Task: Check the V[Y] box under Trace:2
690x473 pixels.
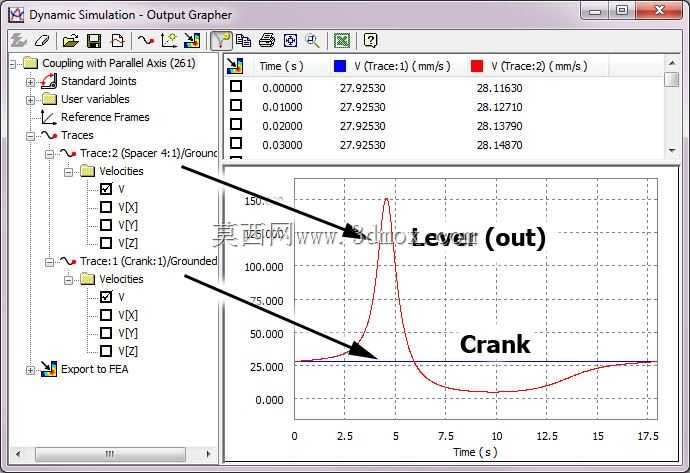Action: [106, 225]
